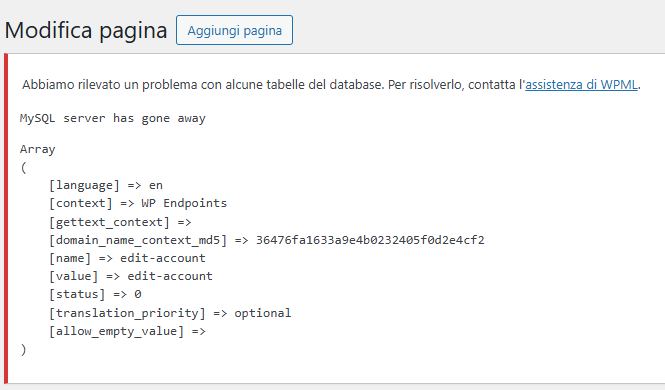Open the assistenza di WPML link
The width and height of the screenshot is (665, 390).
click(581, 84)
